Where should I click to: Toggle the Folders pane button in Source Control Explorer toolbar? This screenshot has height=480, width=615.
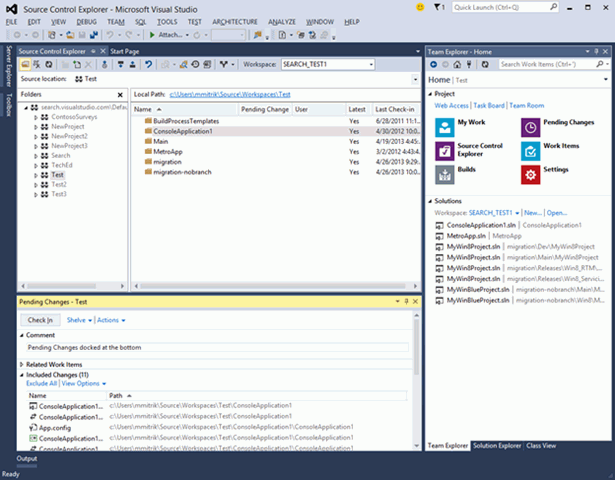pos(25,64)
